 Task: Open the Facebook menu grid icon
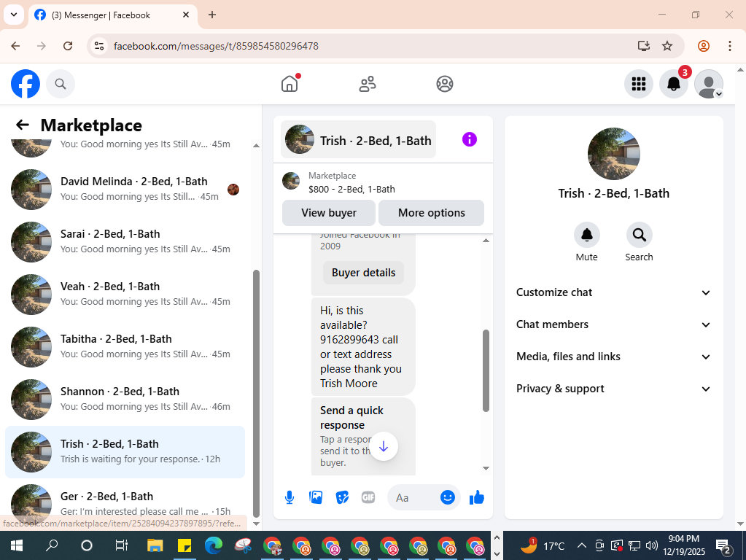[x=639, y=84]
